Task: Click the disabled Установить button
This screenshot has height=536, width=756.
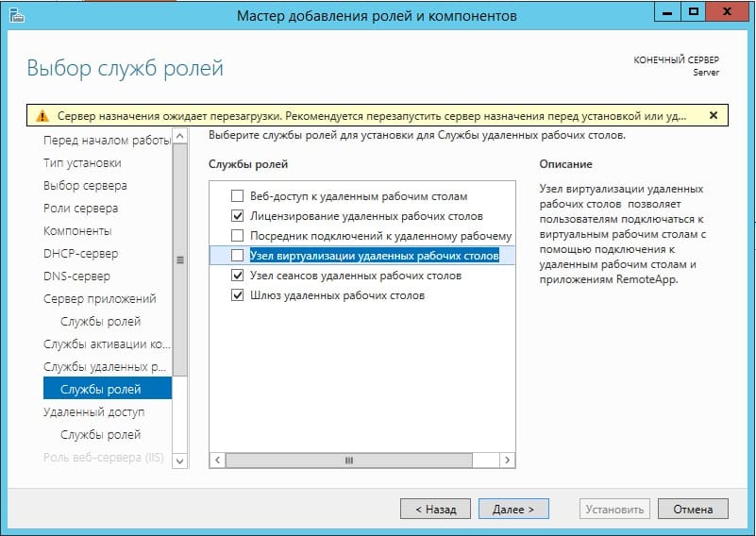Action: tap(614, 509)
